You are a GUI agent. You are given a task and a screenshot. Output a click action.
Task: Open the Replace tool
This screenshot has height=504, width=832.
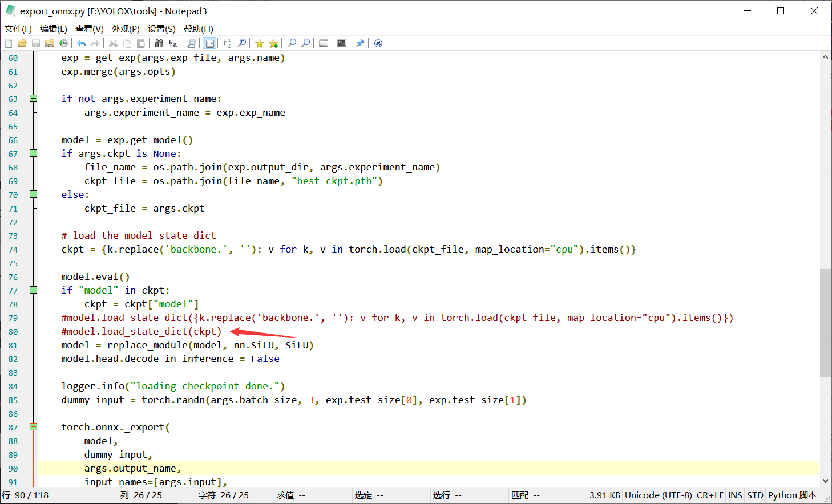pos(172,43)
